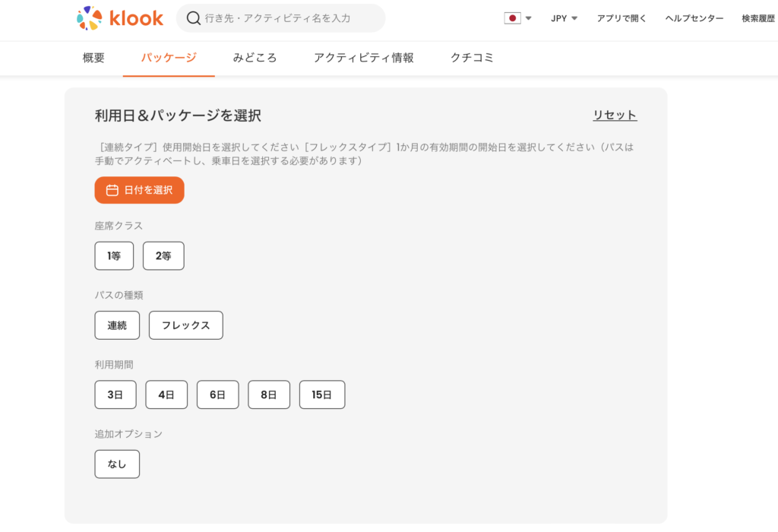Switch to the みどころ tab
This screenshot has height=532, width=778.
(x=255, y=58)
